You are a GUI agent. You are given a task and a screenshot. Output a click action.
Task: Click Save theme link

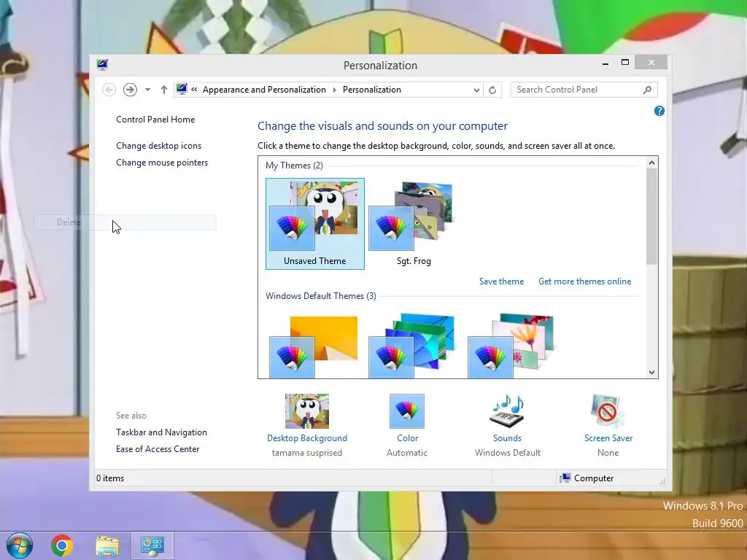pyautogui.click(x=501, y=281)
